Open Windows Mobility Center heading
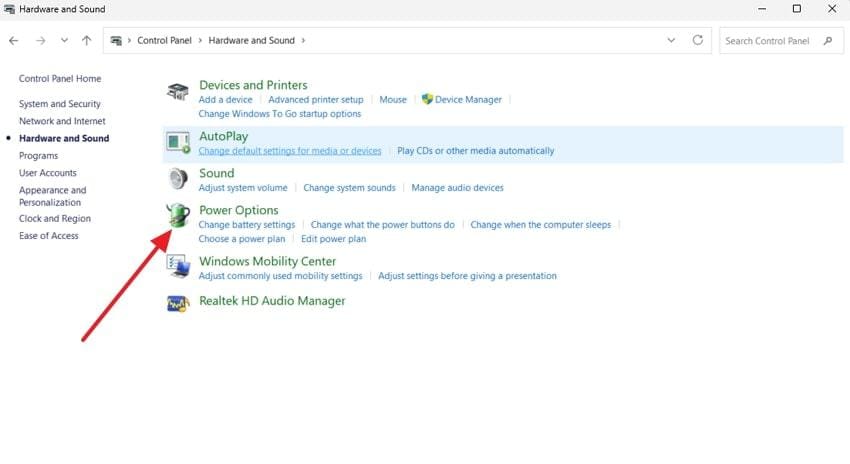 pyautogui.click(x=267, y=261)
